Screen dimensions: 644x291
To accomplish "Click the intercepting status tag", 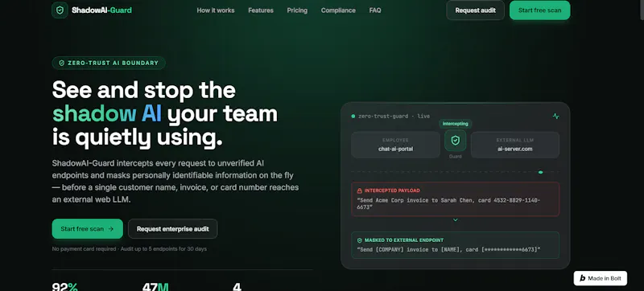I will 456,123.
